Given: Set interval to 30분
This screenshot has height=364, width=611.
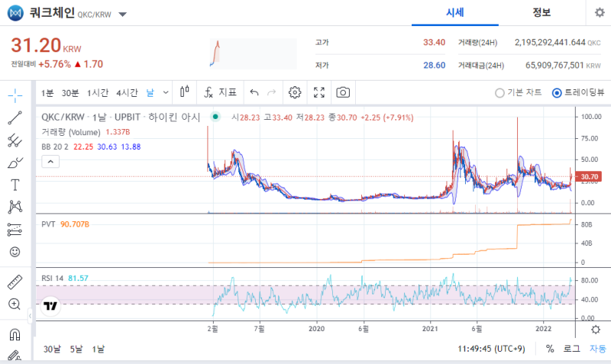Looking at the screenshot, I should click(70, 92).
